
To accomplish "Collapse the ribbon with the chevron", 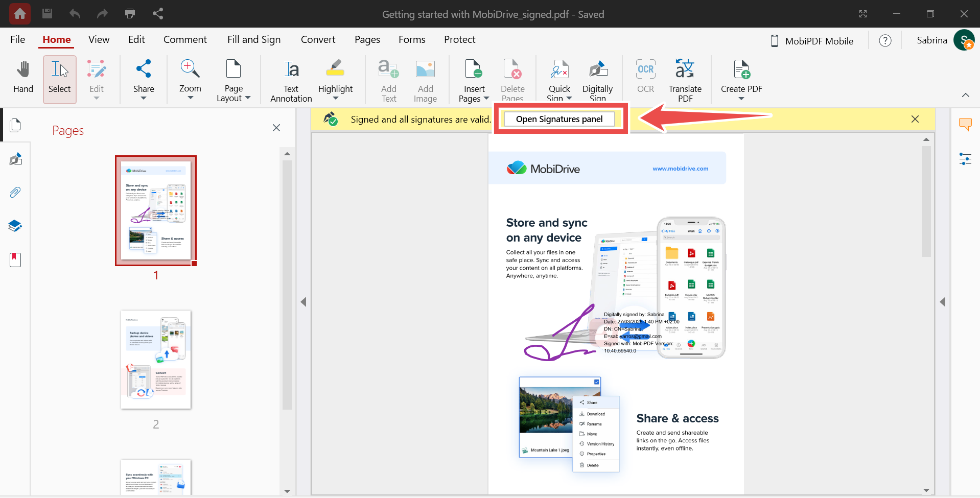I will click(965, 95).
